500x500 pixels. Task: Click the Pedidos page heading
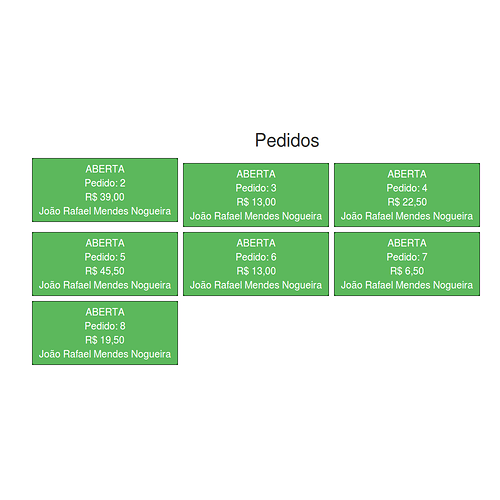(x=287, y=140)
